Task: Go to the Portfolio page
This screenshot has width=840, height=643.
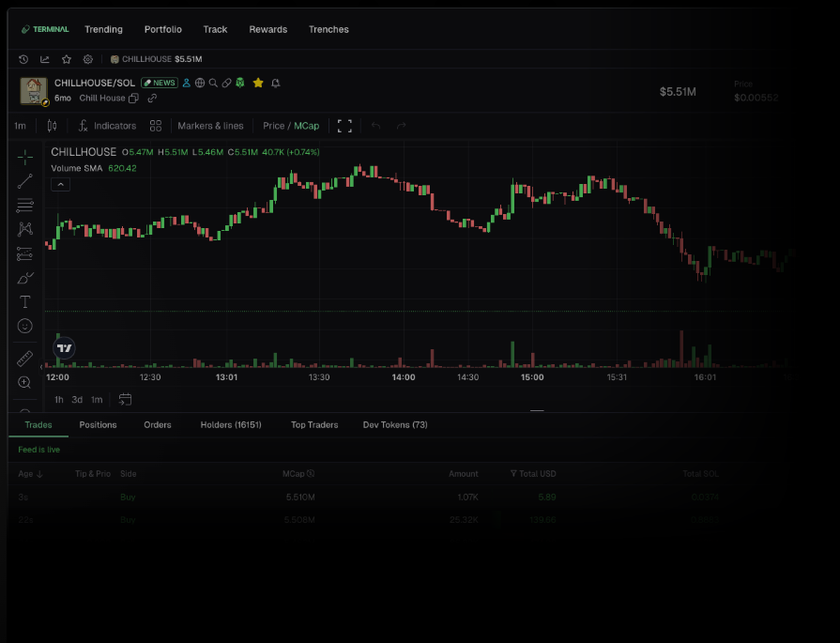Action: (163, 29)
